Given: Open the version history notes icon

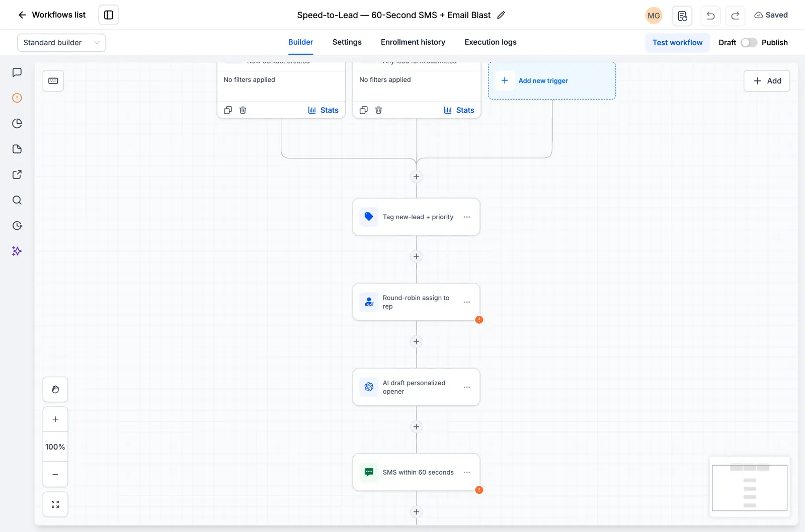Looking at the screenshot, I should click(x=682, y=16).
